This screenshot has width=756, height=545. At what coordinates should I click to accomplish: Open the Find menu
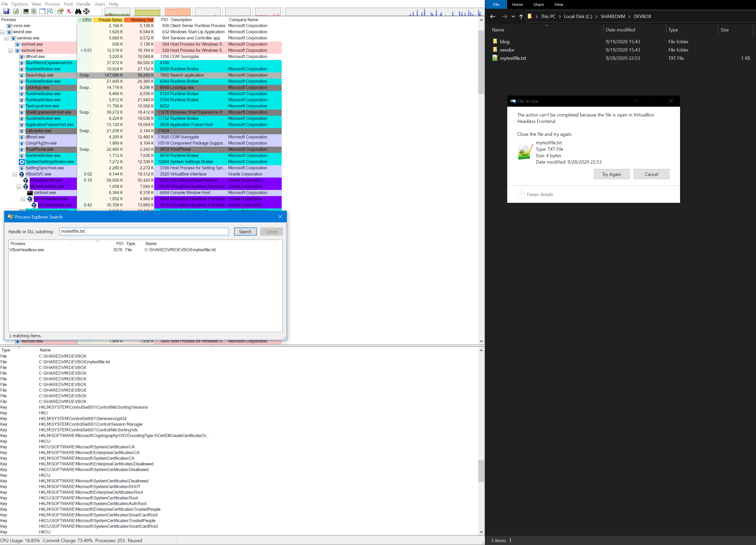68,4
